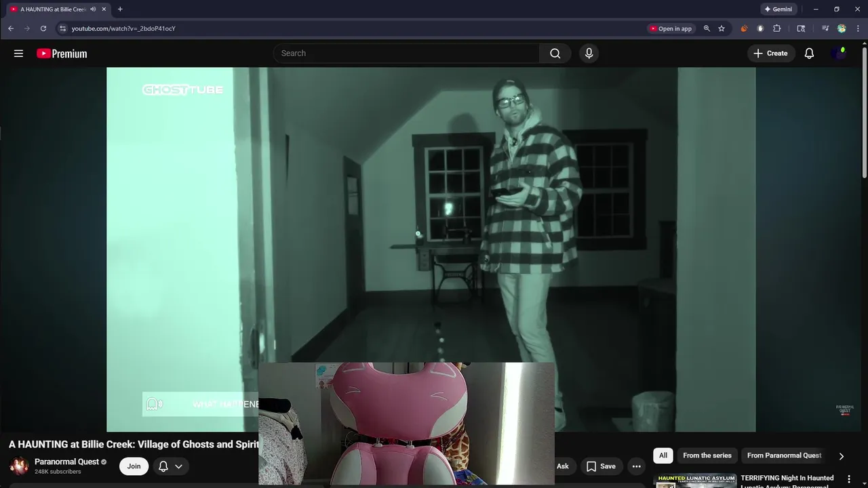Click Open in app button

(x=671, y=28)
